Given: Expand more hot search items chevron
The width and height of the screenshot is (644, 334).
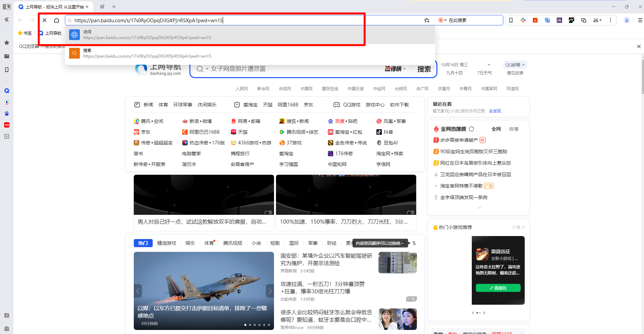Looking at the screenshot, I should (480, 208).
